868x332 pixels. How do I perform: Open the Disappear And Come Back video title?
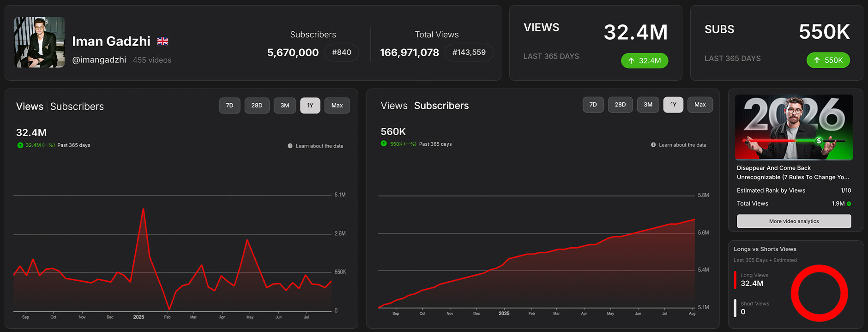coord(793,172)
